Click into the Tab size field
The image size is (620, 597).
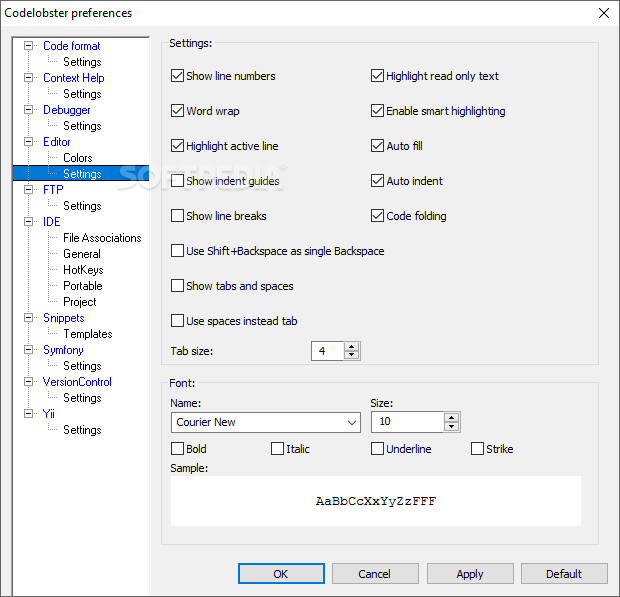[328, 351]
